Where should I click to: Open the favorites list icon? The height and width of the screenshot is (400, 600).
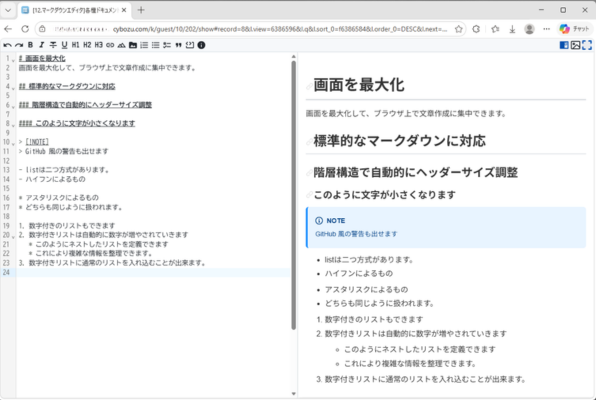point(495,29)
